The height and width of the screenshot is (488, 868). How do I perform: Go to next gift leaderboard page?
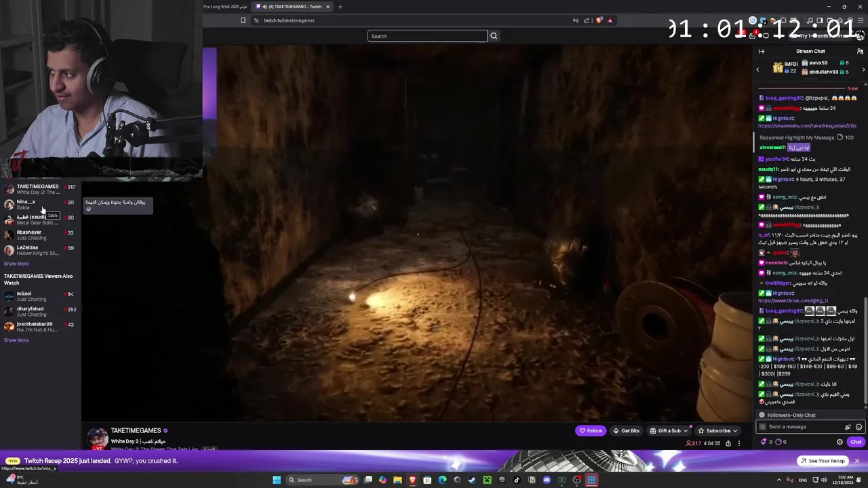click(863, 69)
